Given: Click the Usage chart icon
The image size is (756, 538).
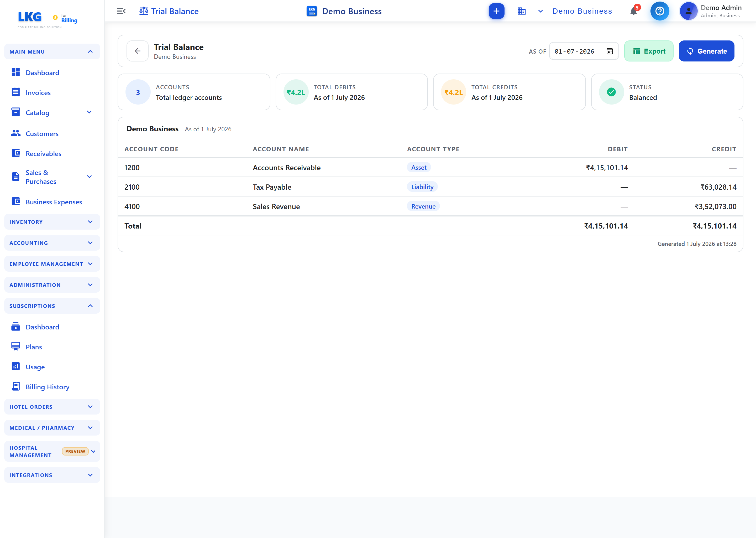Looking at the screenshot, I should pyautogui.click(x=15, y=366).
